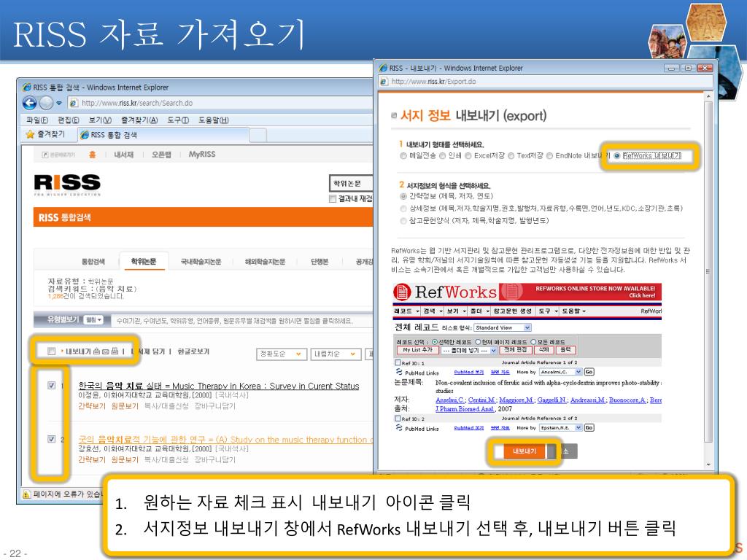Open the 즐겨찾기 favorites star button
The width and height of the screenshot is (747, 560).
[x=46, y=134]
